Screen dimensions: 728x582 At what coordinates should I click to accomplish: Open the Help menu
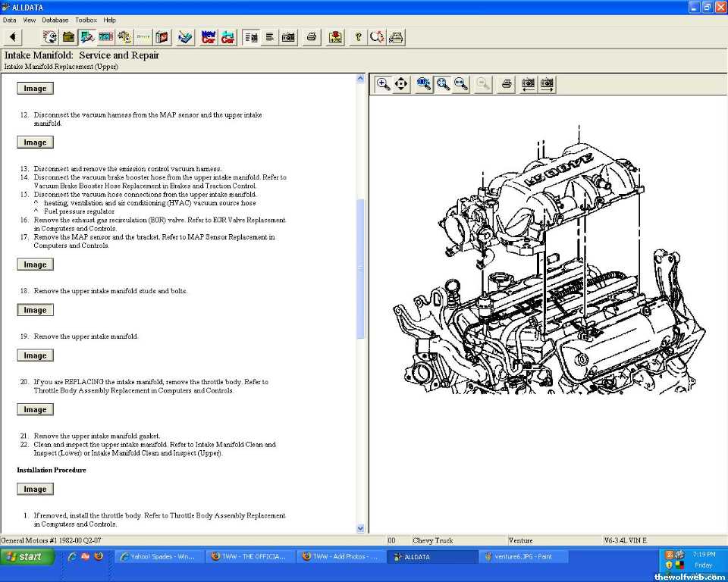point(110,20)
